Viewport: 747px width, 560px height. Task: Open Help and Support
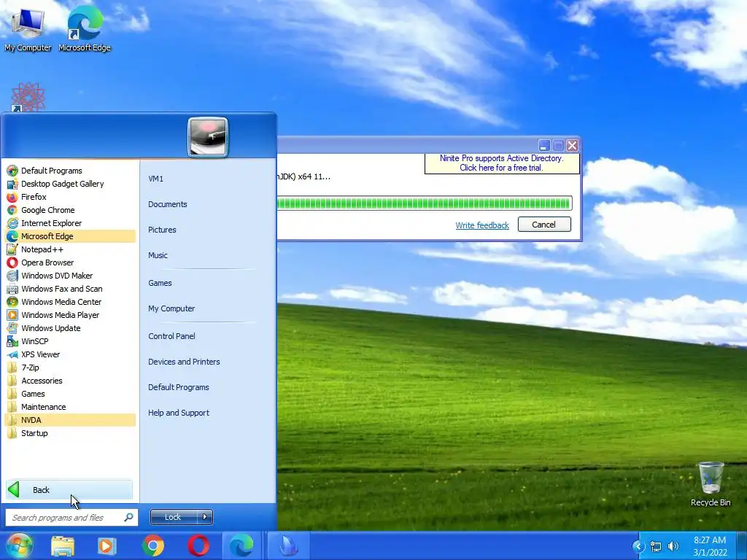point(179,413)
